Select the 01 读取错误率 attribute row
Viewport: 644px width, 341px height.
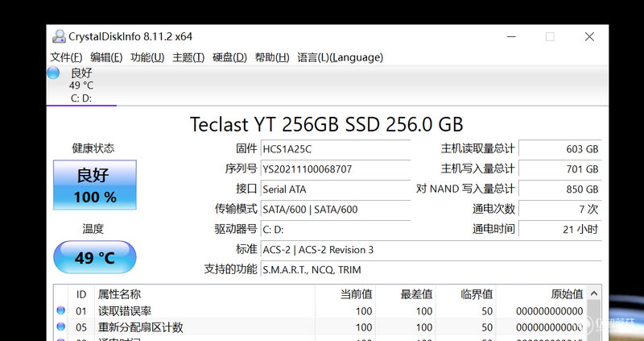(320, 311)
